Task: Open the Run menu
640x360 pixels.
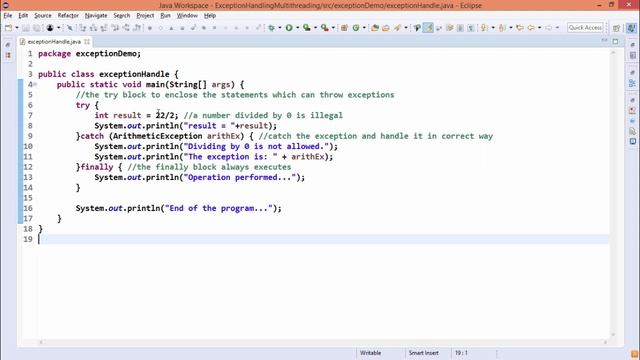Action: pyautogui.click(x=165, y=16)
